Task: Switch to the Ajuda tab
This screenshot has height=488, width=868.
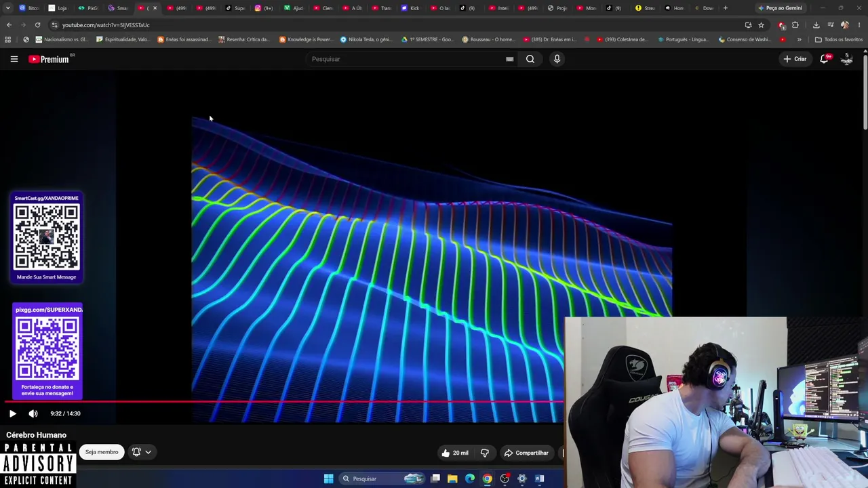Action: 294,8
